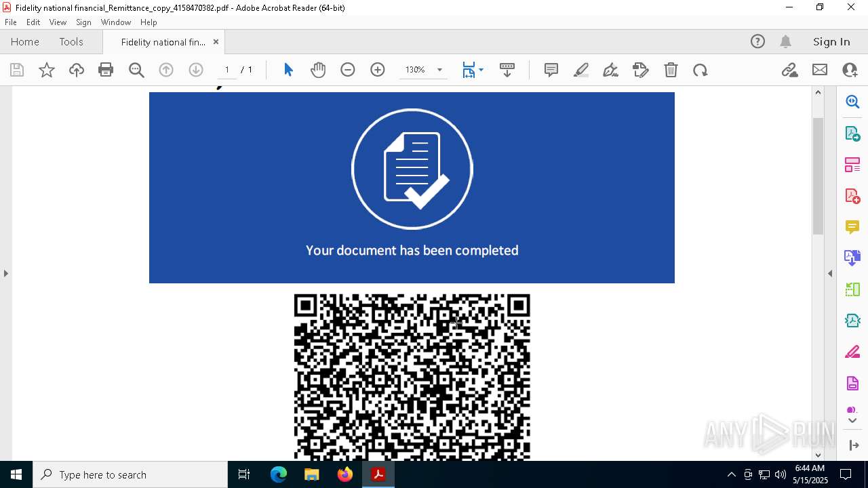Image resolution: width=868 pixels, height=488 pixels.
Task: Open the green Compress PDF sidebar tool
Action: click(x=852, y=289)
